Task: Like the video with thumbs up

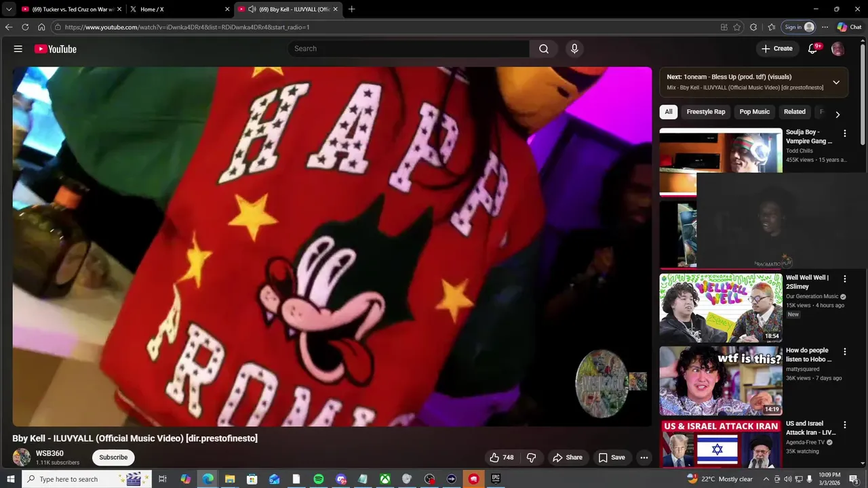Action: [x=501, y=457]
